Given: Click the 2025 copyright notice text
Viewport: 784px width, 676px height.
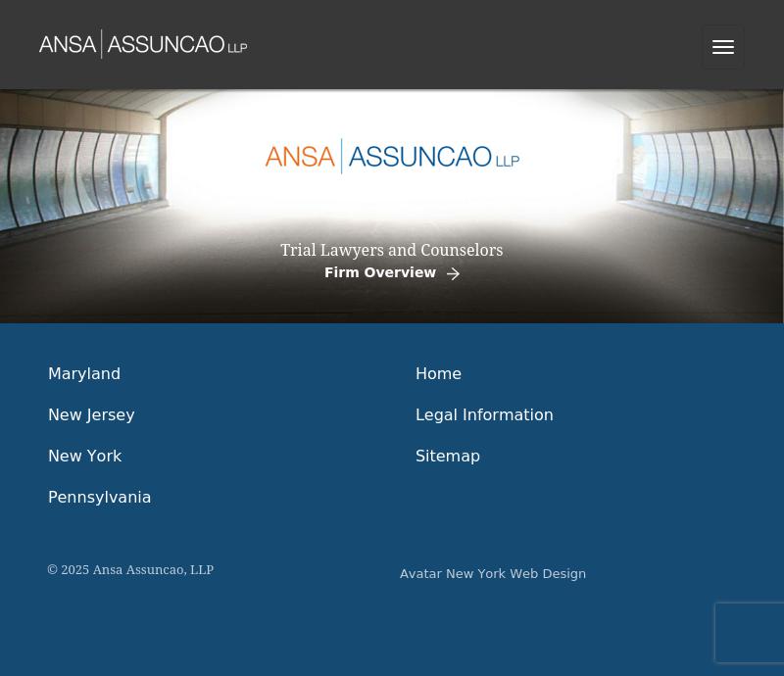Looking at the screenshot, I should pyautogui.click(x=130, y=569).
